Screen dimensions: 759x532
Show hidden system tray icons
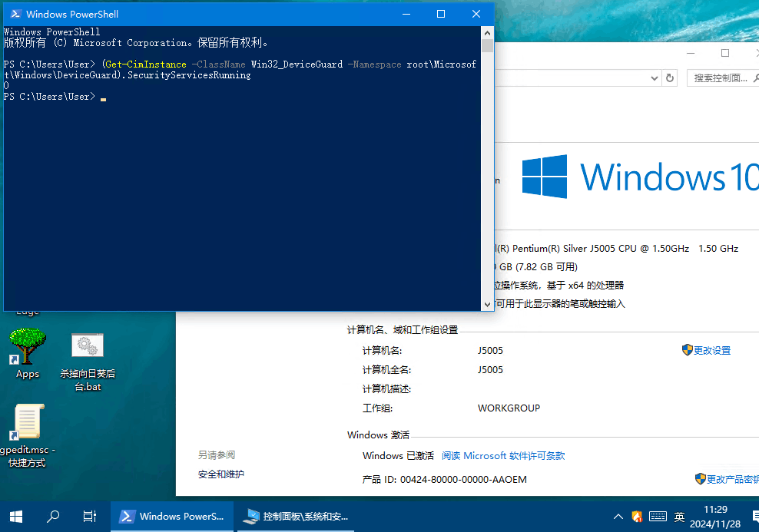[618, 517]
